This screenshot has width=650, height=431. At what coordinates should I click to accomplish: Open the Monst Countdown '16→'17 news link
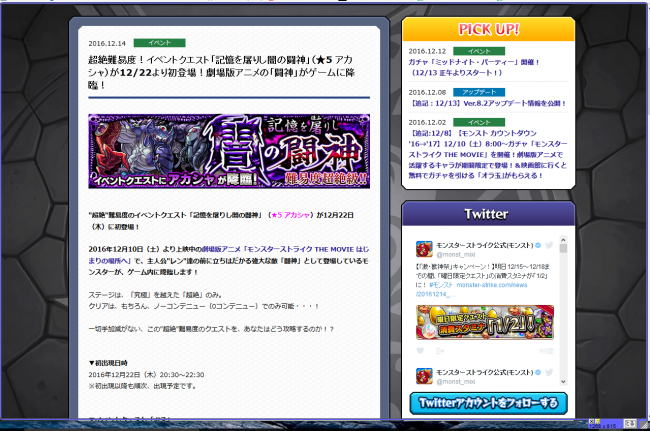pos(488,154)
